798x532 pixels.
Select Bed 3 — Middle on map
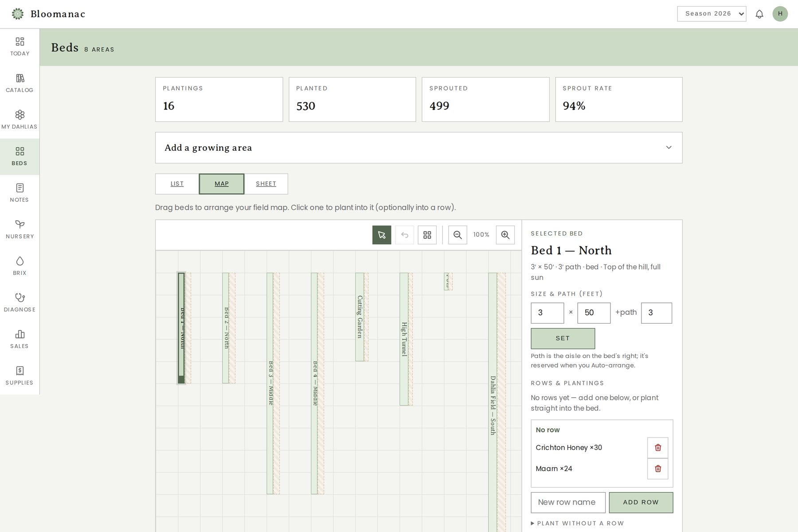click(x=270, y=383)
